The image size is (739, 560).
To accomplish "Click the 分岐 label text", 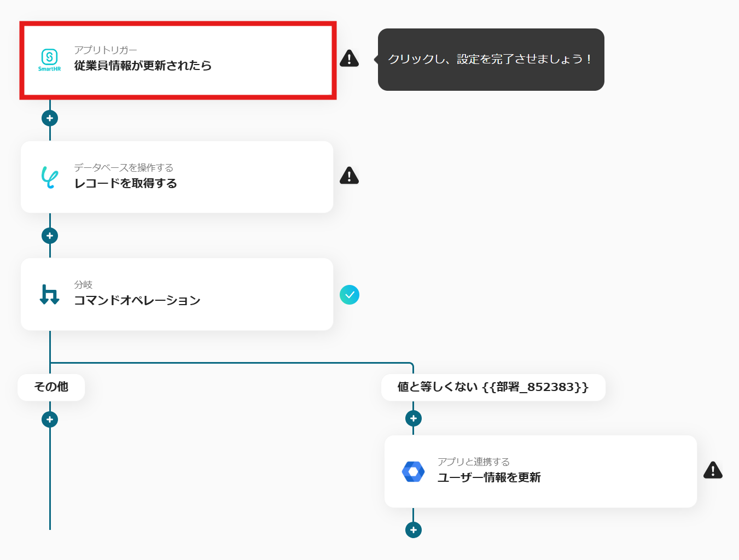I will click(x=83, y=285).
